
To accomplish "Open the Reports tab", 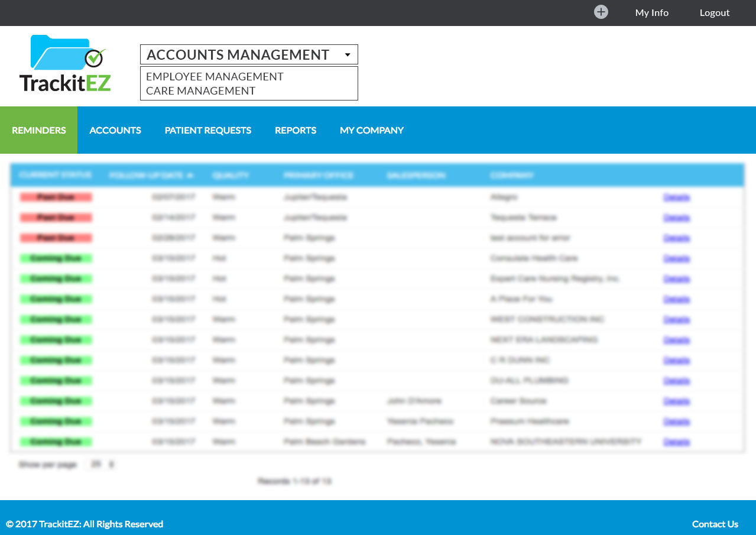I will [296, 130].
